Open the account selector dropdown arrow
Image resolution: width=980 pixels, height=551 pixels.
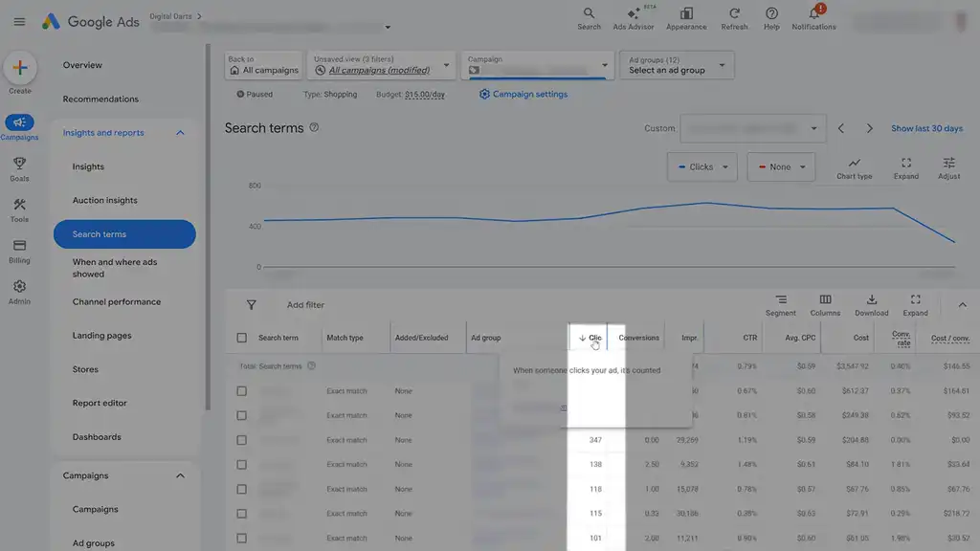[x=388, y=28]
